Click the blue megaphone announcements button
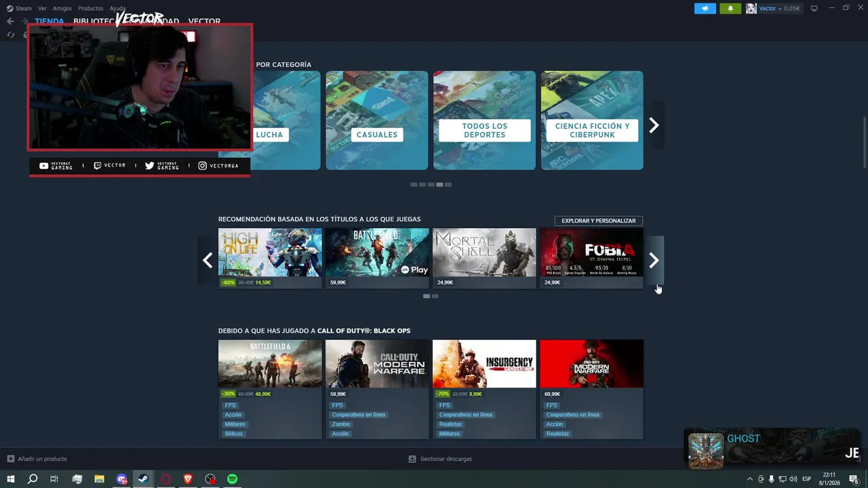This screenshot has width=868, height=488. [705, 8]
